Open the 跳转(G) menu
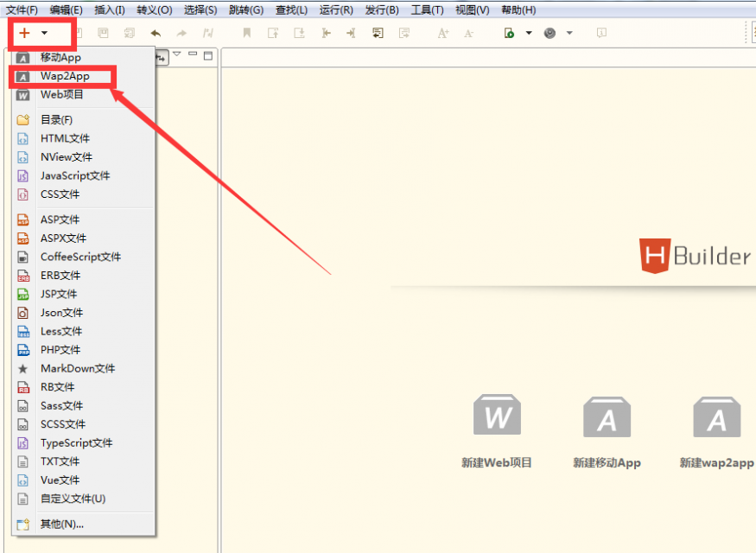 click(246, 10)
